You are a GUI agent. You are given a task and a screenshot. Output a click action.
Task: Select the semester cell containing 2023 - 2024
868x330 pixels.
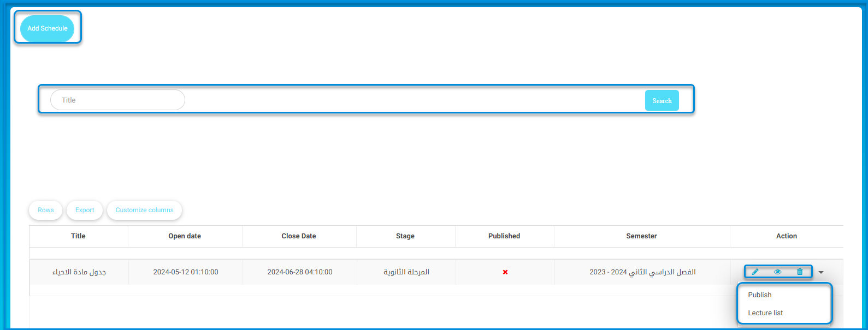click(642, 272)
